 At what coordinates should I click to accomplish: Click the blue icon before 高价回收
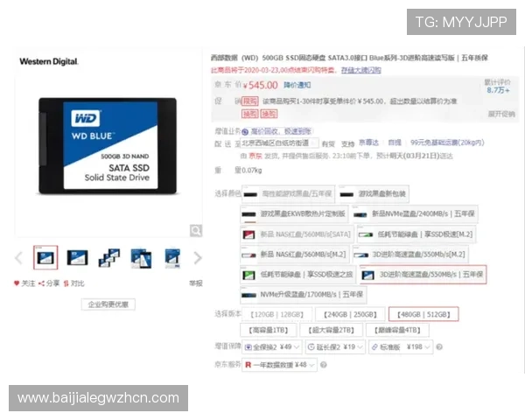point(245,131)
